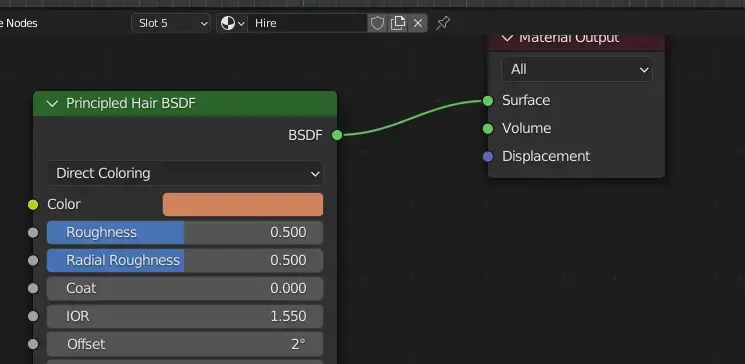
Task: Click the IOR input socket
Action: (33, 316)
